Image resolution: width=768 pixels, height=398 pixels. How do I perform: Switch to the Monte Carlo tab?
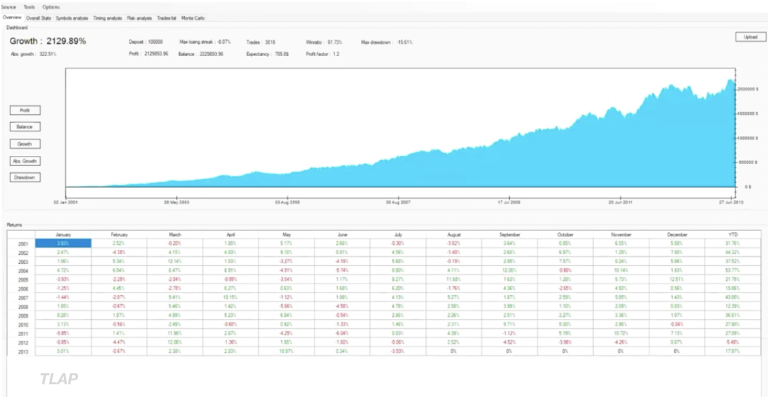(x=193, y=18)
